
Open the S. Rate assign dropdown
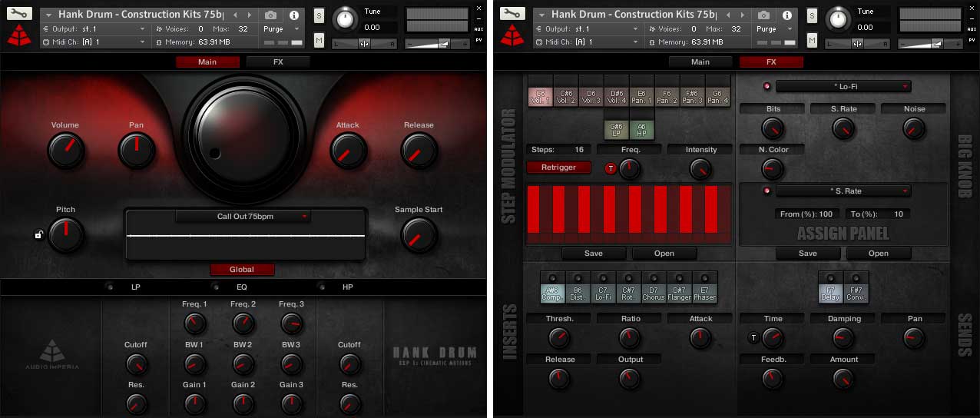[x=843, y=191]
